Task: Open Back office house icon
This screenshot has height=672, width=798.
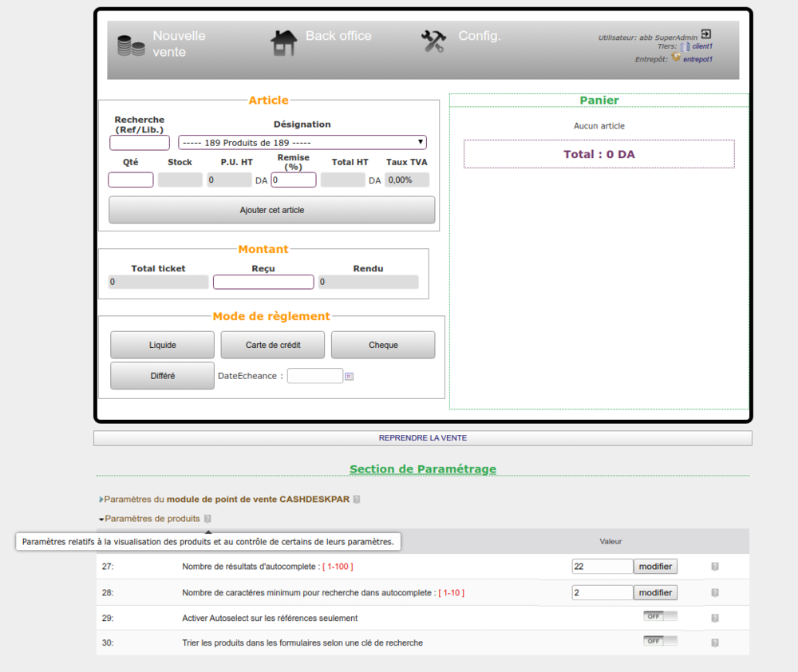Action: (283, 43)
